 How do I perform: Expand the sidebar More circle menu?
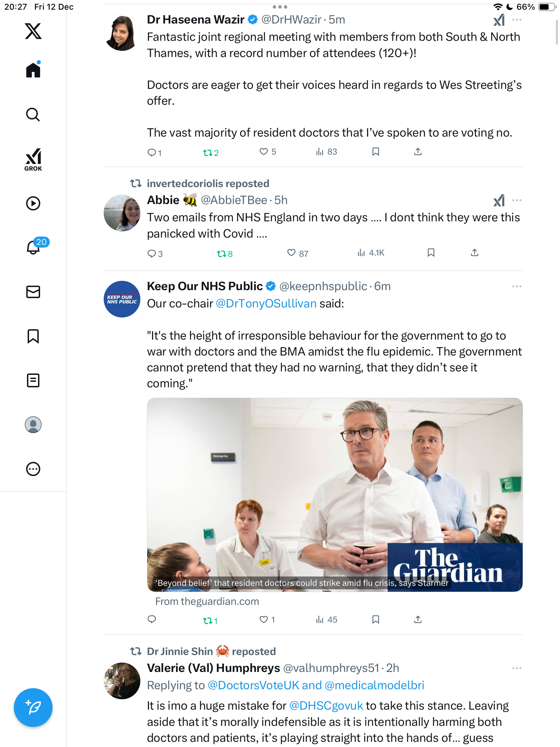tap(33, 469)
